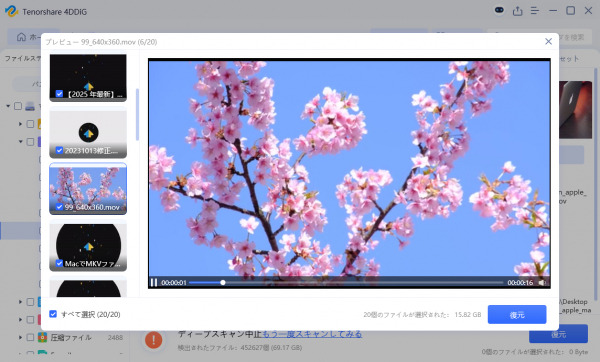Screen dimensions: 600x362
Task: Toggle checkbox on MacでMKV thumbnail
Action: [59, 263]
